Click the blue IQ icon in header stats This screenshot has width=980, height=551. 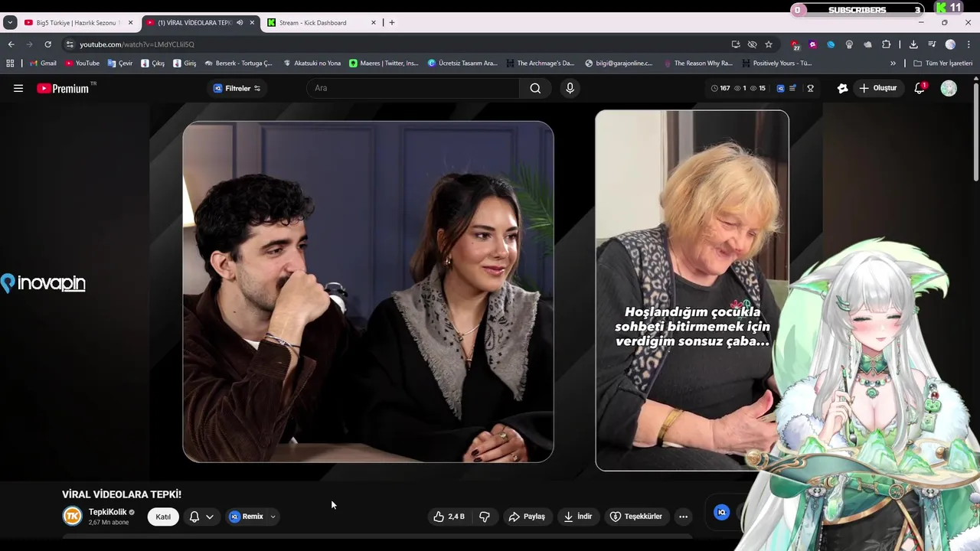780,88
